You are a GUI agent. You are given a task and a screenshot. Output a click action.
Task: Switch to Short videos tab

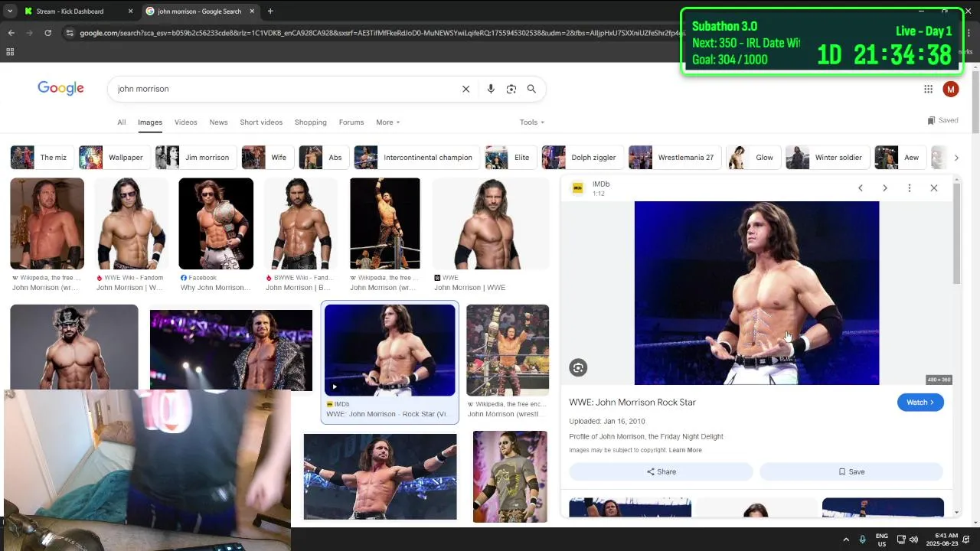[261, 122]
